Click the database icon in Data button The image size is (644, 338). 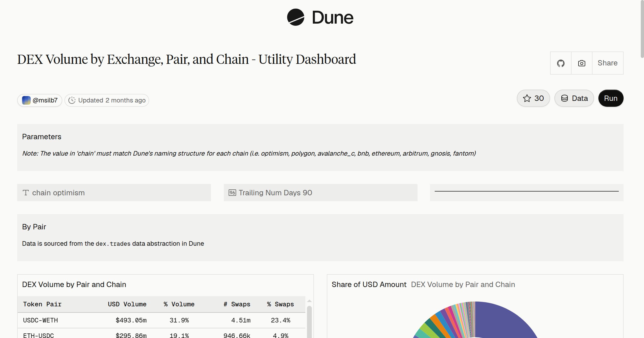[x=565, y=98]
